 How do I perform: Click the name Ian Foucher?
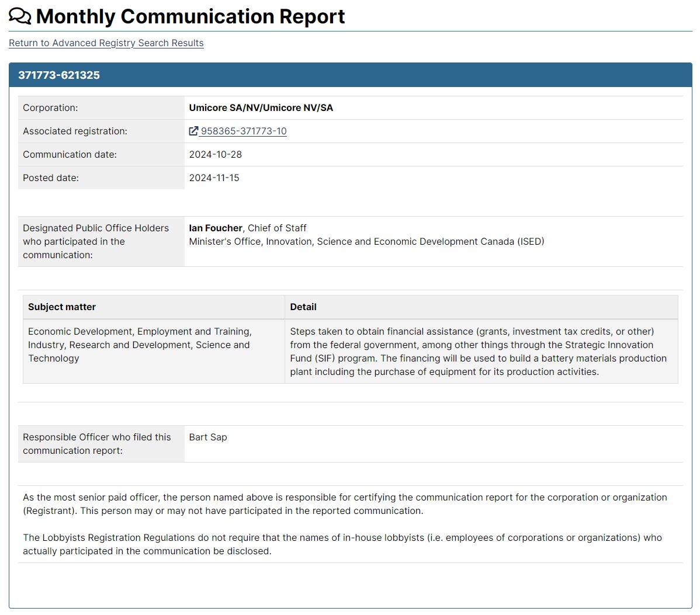coord(215,228)
